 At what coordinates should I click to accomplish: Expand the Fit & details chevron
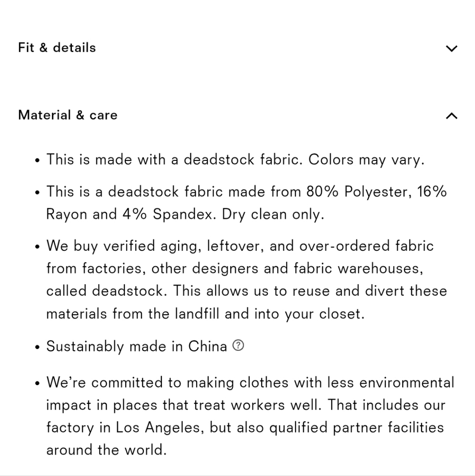point(451,48)
